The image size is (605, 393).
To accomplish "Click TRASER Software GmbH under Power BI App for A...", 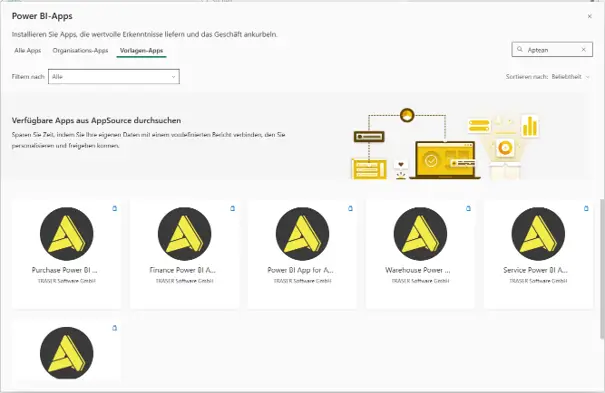I will (302, 281).
